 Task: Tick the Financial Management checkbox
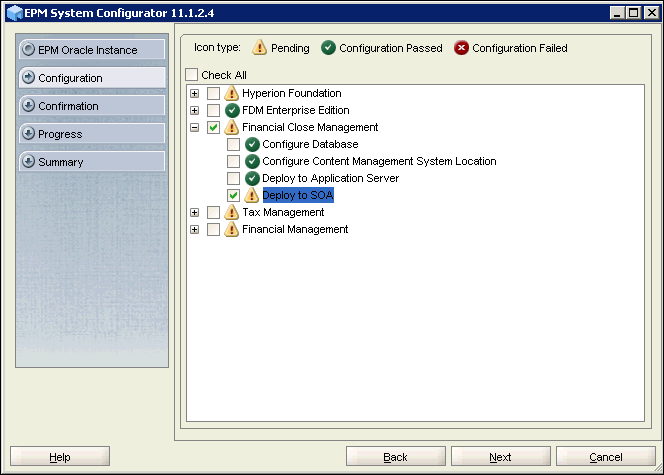coord(213,229)
